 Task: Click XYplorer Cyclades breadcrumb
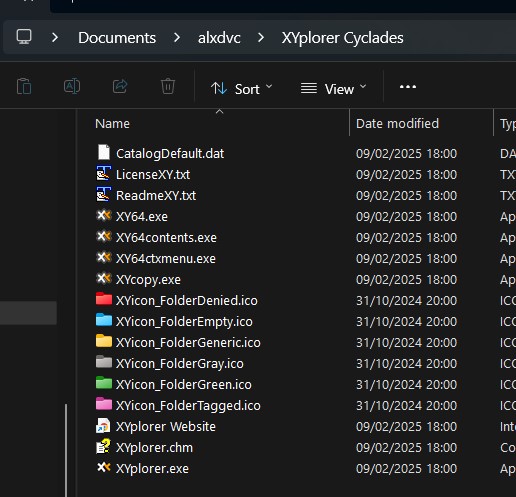(342, 38)
